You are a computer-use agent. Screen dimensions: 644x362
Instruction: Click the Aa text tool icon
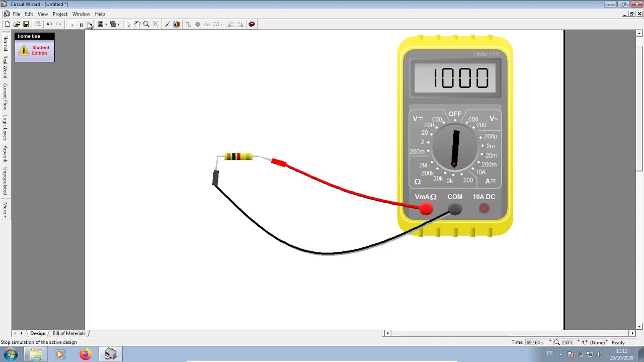[207, 24]
